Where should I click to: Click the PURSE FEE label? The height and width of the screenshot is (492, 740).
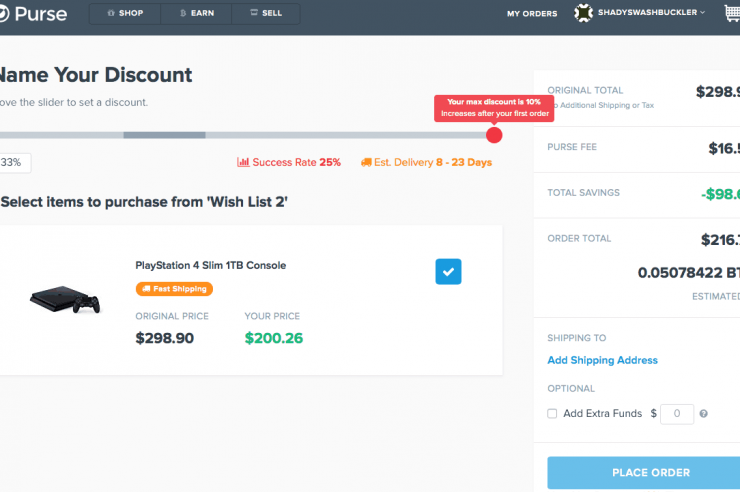(572, 147)
